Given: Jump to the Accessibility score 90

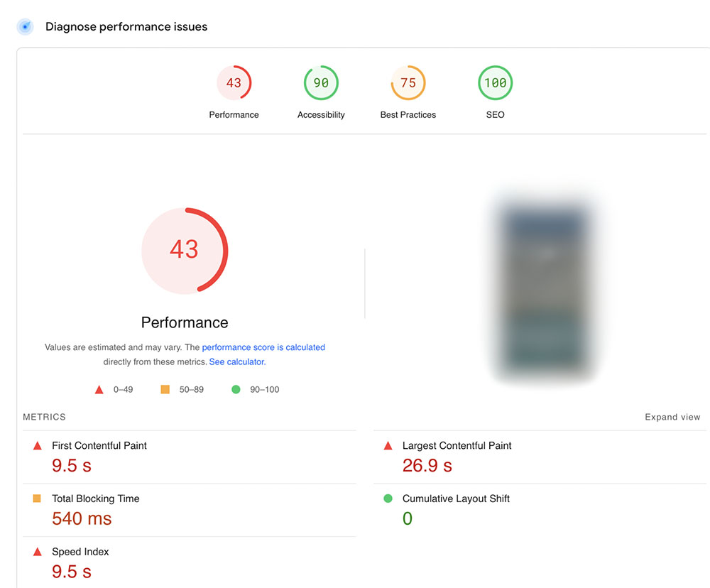Looking at the screenshot, I should click(321, 83).
